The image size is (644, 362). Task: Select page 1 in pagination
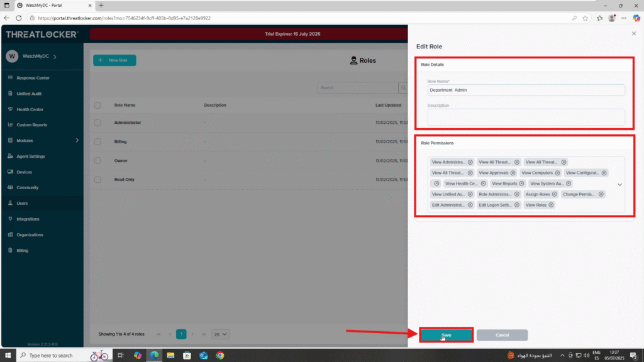coord(181,334)
